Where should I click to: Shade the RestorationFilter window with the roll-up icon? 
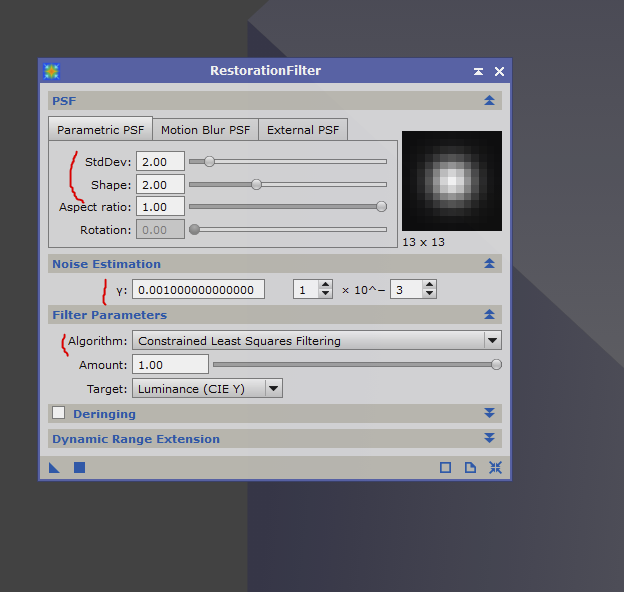(x=478, y=71)
